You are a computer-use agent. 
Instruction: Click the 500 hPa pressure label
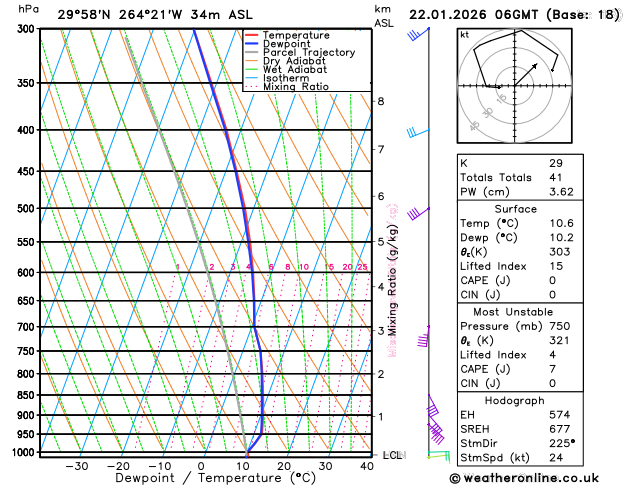click(26, 209)
